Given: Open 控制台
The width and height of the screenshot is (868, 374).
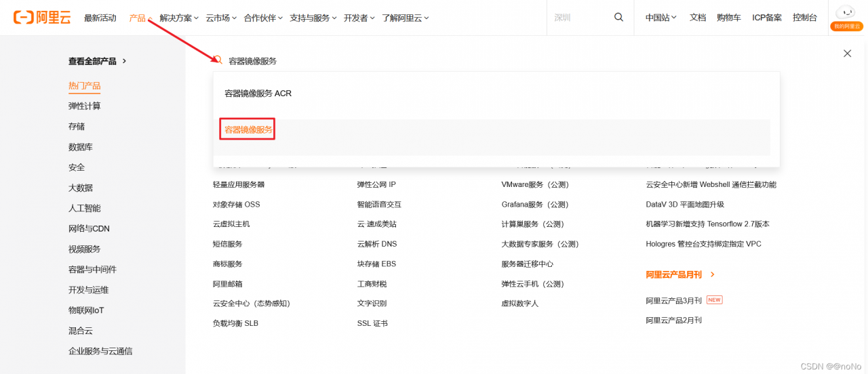Looking at the screenshot, I should point(805,18).
